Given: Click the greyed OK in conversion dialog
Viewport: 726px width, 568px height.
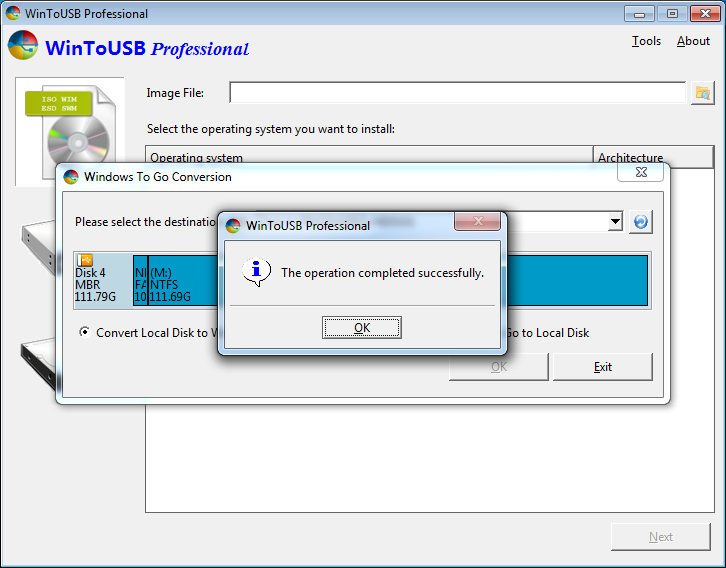Looking at the screenshot, I should click(x=499, y=367).
